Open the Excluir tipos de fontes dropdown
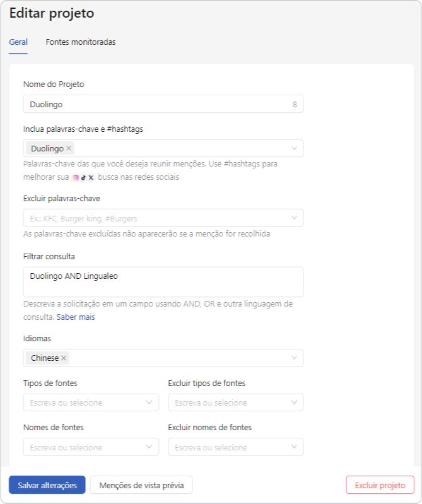The image size is (422, 504). point(235,402)
